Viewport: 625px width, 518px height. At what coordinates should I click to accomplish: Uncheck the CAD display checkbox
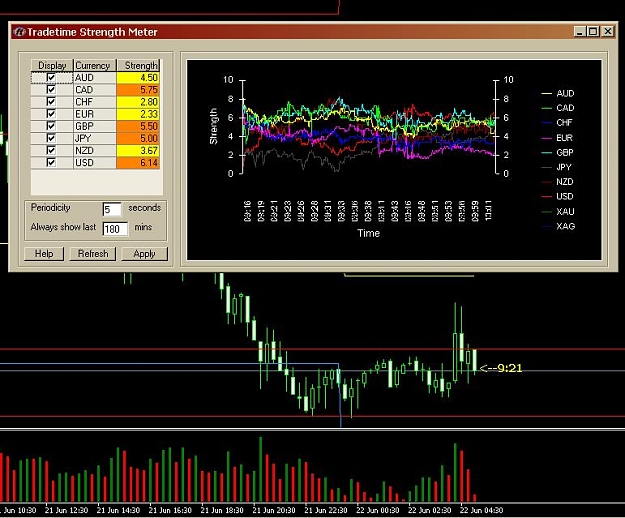pos(51,89)
